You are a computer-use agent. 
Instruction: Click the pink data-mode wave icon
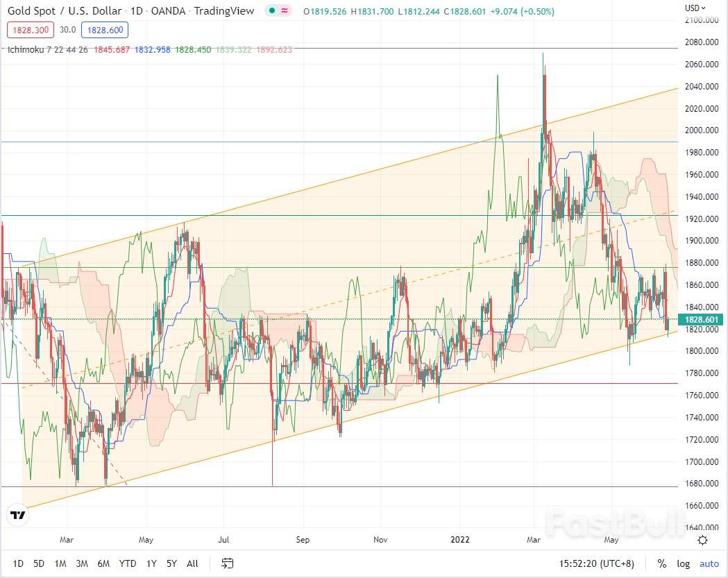coord(284,10)
